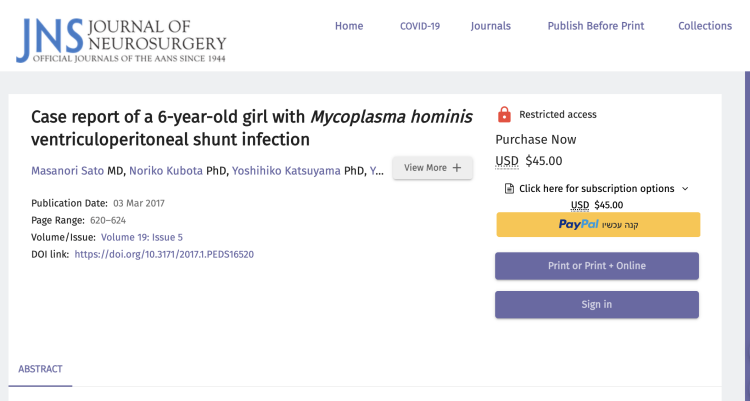This screenshot has width=750, height=401.
Task: Open author Masanori Sato's link
Action: (x=68, y=170)
